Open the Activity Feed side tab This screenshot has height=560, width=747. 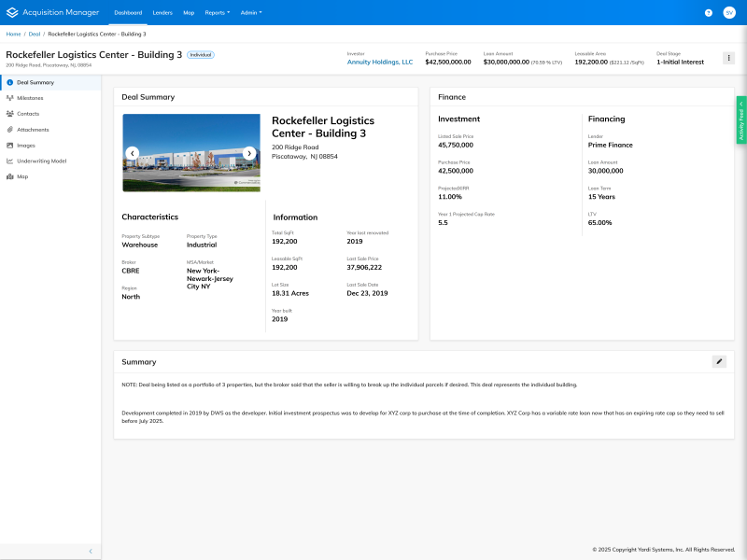coord(741,119)
